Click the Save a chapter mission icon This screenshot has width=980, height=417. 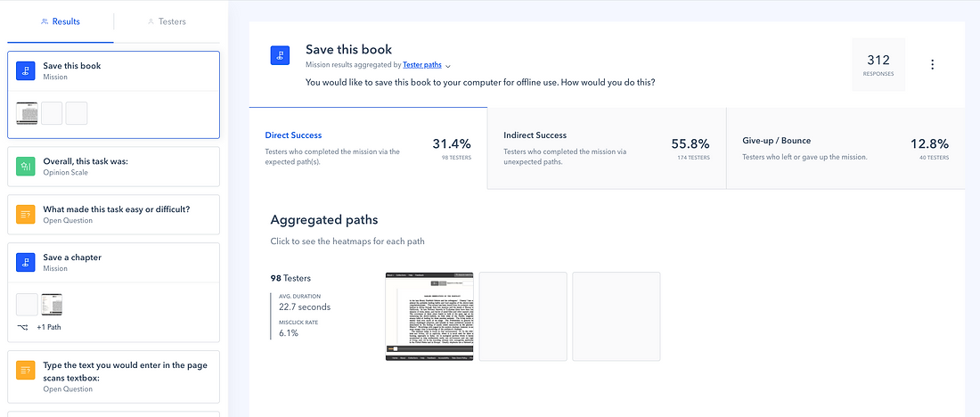[x=26, y=262]
